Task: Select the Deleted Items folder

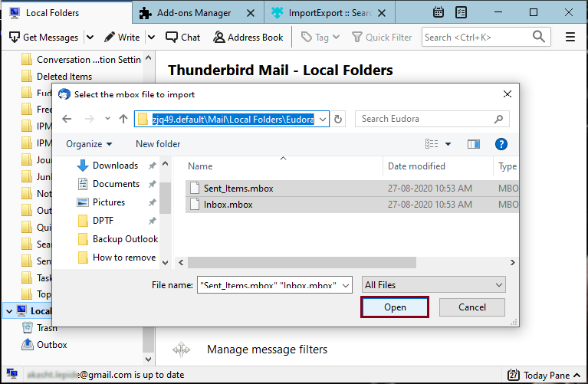Action: 57,76
